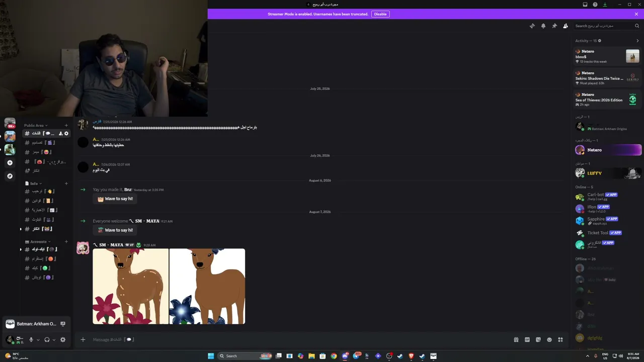Mute microphone in user panel
The height and width of the screenshot is (362, 644).
coord(31,340)
